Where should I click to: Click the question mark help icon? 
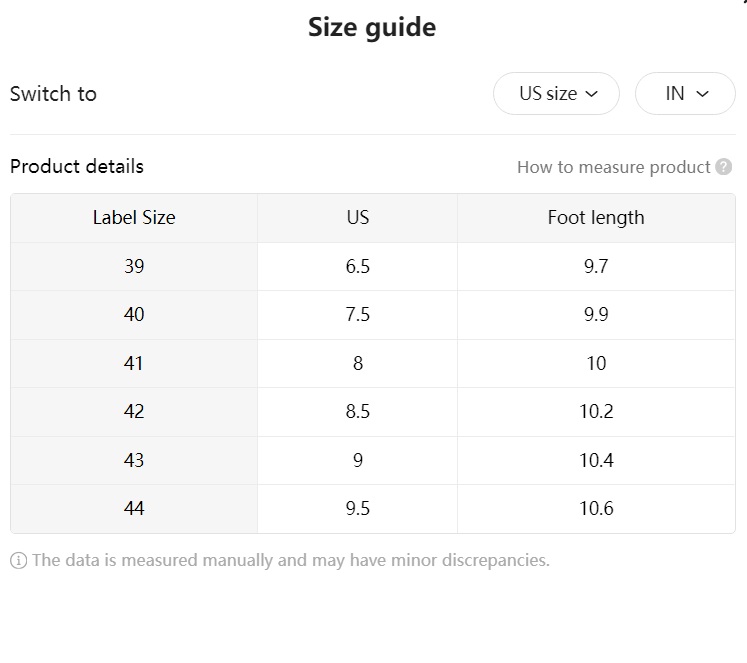(723, 167)
